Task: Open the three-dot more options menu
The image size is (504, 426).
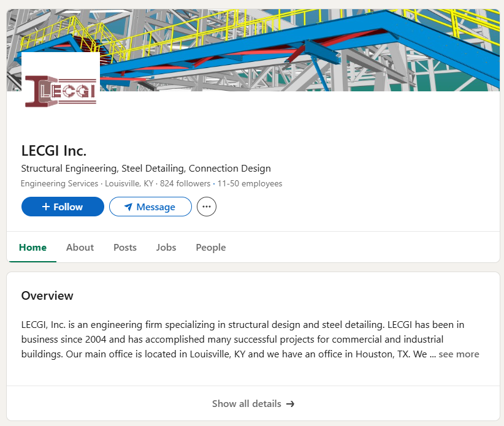Action: 207,207
